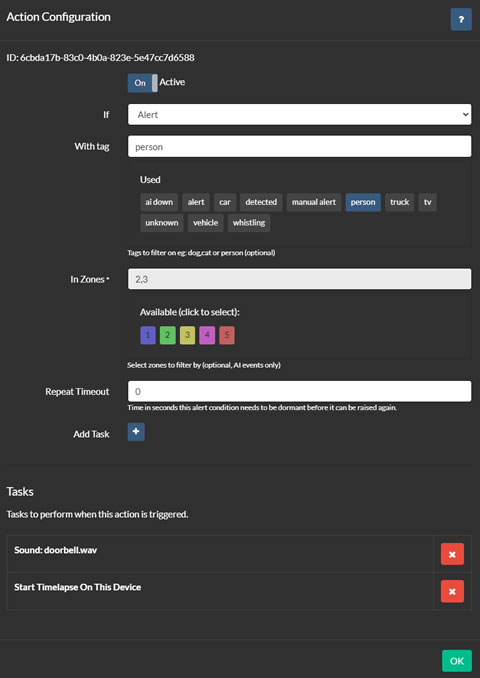Toggle the Active On switch
This screenshot has height=678, width=480.
coord(143,83)
